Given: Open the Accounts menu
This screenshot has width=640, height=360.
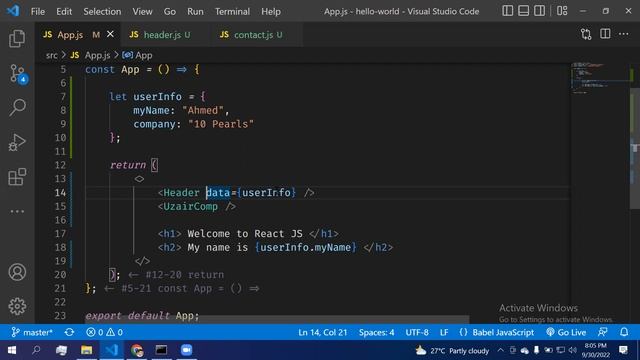Looking at the screenshot, I should 17,272.
